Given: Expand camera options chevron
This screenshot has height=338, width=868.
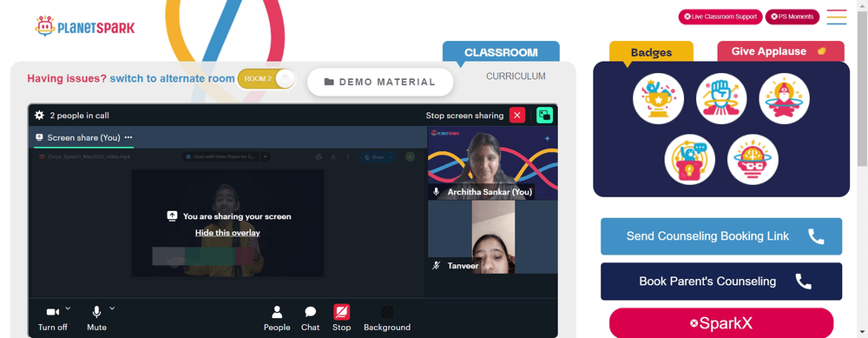Looking at the screenshot, I should pos(68,308).
